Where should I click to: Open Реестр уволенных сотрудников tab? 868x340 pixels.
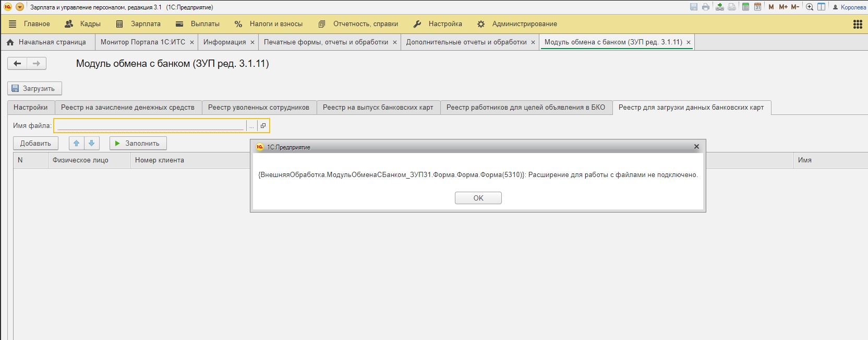coord(259,108)
